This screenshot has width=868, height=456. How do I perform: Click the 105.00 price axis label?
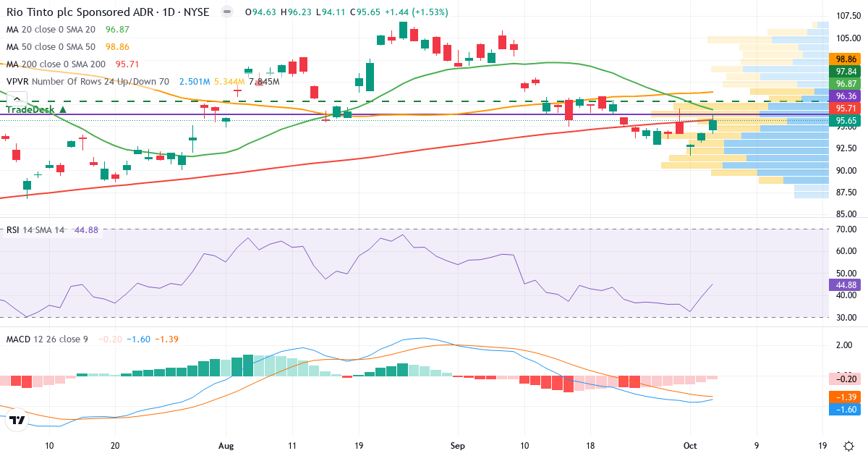pyautogui.click(x=848, y=38)
